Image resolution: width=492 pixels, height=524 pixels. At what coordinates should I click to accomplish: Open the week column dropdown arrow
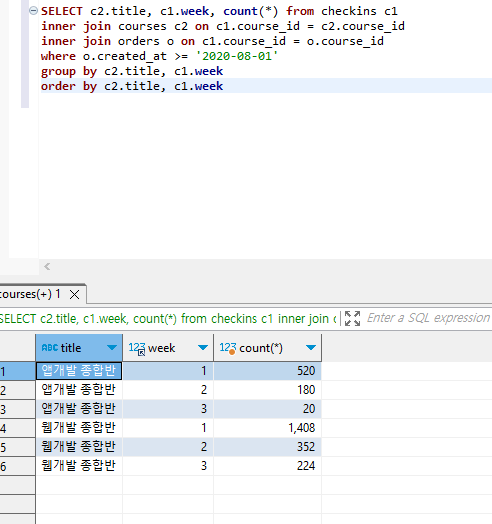point(203,348)
